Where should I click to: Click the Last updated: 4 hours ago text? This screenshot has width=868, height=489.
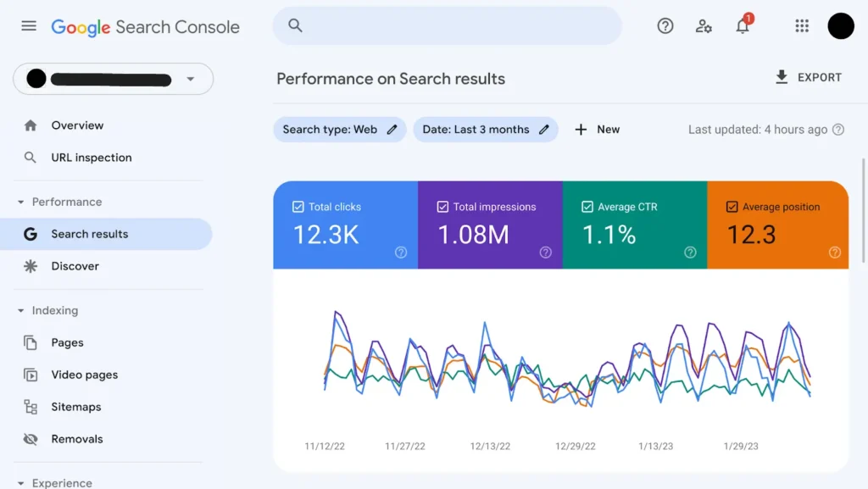click(758, 130)
